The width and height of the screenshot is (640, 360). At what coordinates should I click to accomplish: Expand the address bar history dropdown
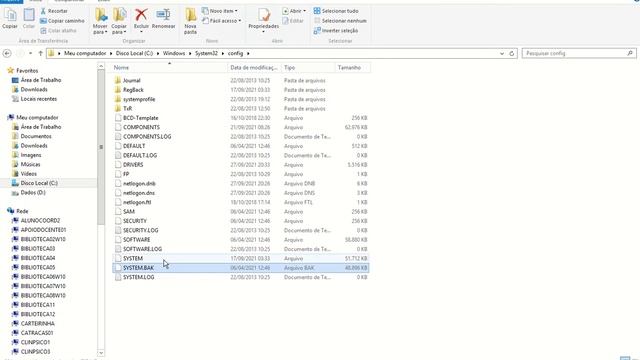502,53
